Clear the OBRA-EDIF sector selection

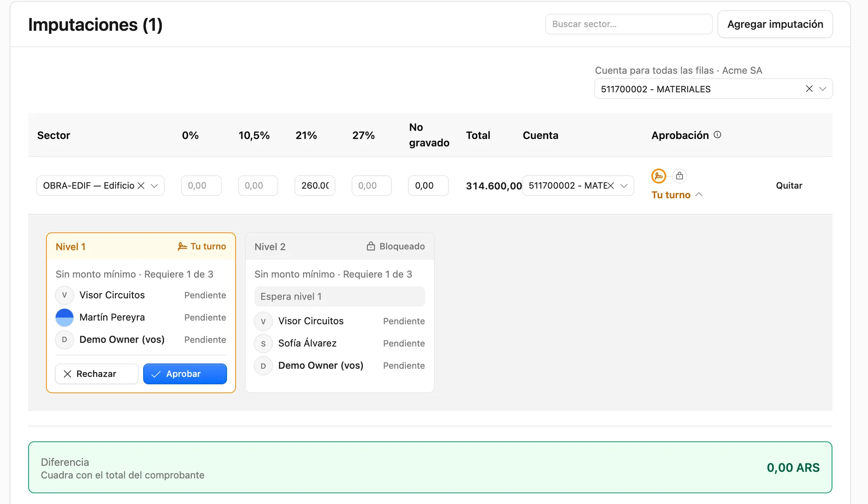141,186
